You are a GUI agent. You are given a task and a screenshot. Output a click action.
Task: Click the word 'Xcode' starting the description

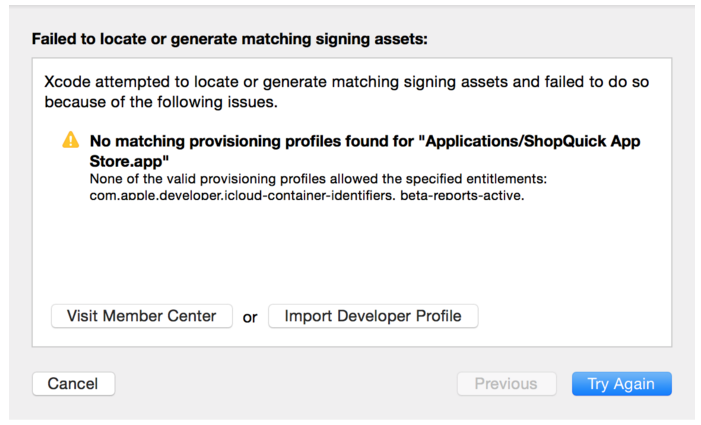(67, 82)
